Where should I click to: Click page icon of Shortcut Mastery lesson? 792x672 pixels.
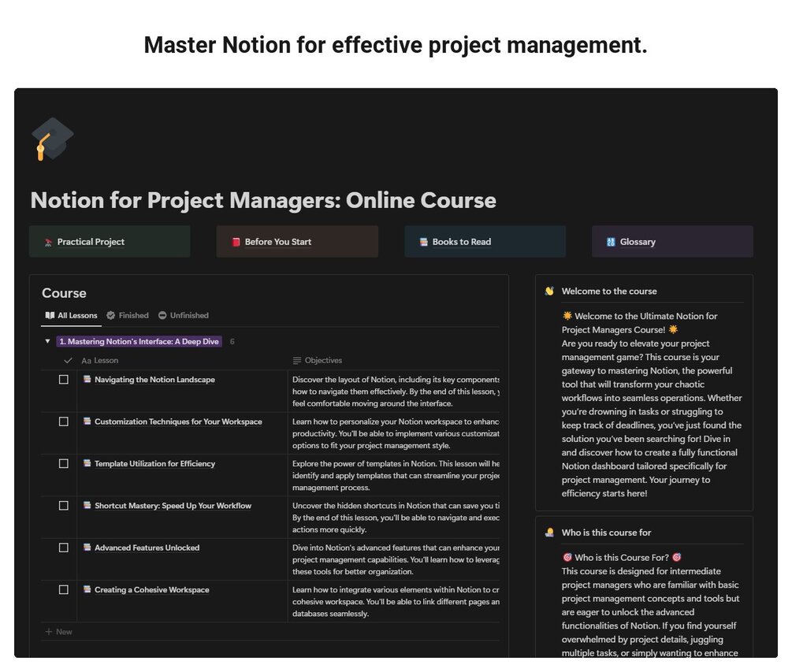click(x=87, y=505)
